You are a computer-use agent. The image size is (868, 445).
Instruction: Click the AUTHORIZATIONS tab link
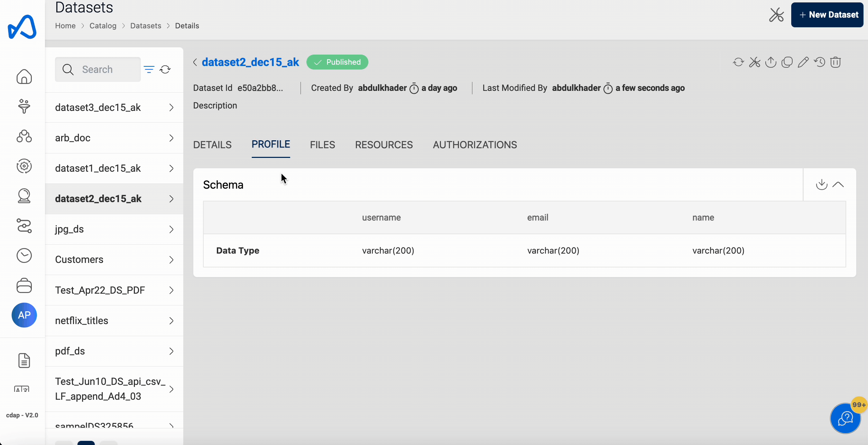pyautogui.click(x=475, y=145)
